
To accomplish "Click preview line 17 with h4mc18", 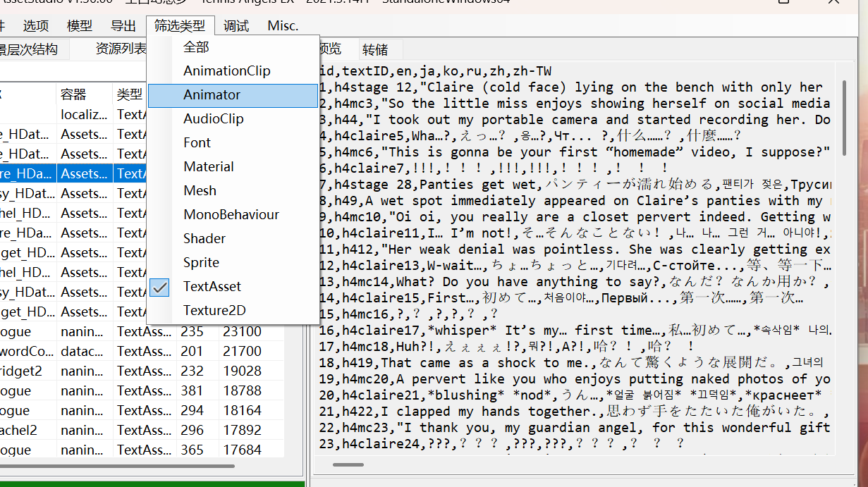I will (x=508, y=347).
